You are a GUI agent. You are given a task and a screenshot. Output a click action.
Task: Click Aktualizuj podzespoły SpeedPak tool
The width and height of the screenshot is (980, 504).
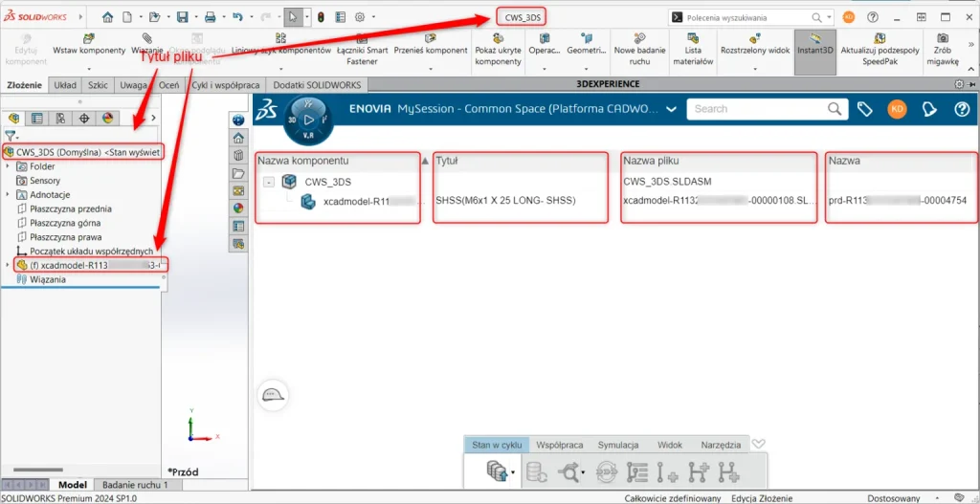coord(880,50)
